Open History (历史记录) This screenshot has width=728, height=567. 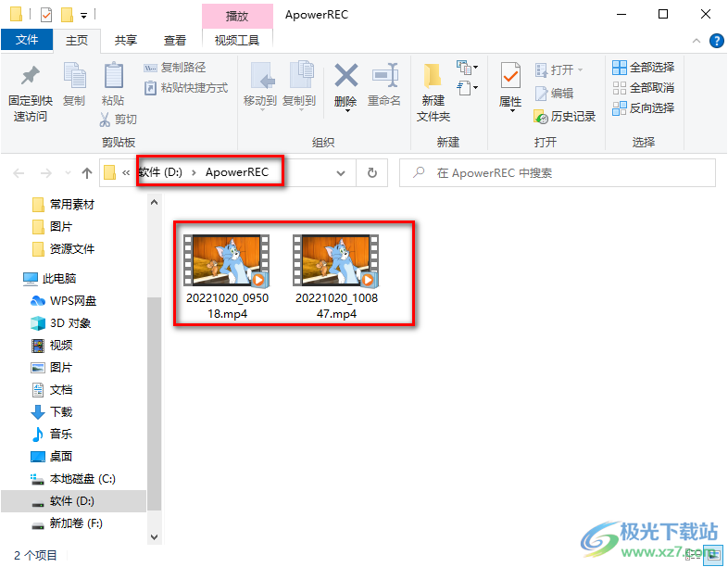point(565,117)
